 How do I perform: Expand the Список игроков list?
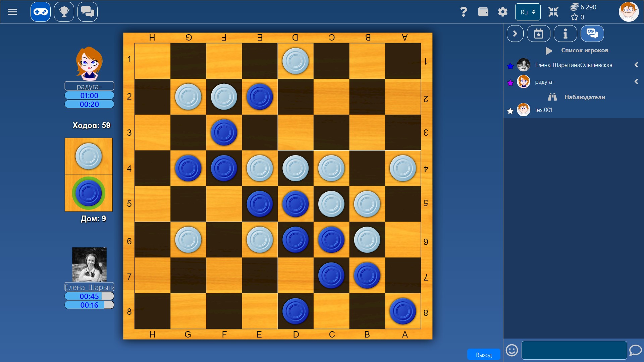pos(549,51)
